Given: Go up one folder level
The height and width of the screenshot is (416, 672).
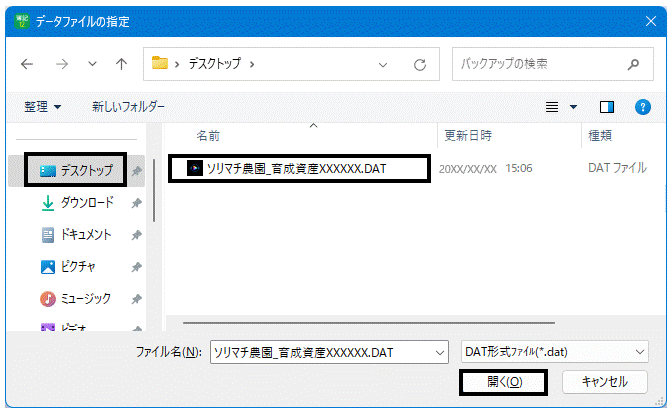Looking at the screenshot, I should 121,64.
